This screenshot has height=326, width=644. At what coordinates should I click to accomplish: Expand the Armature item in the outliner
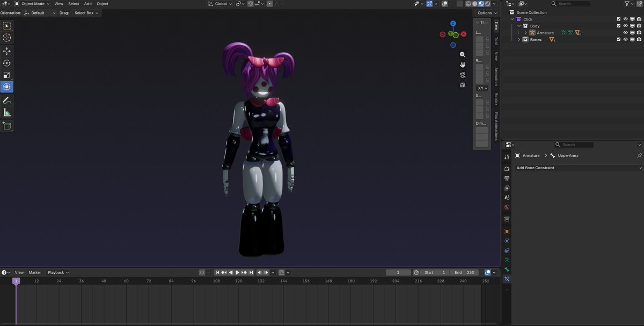[x=526, y=33]
